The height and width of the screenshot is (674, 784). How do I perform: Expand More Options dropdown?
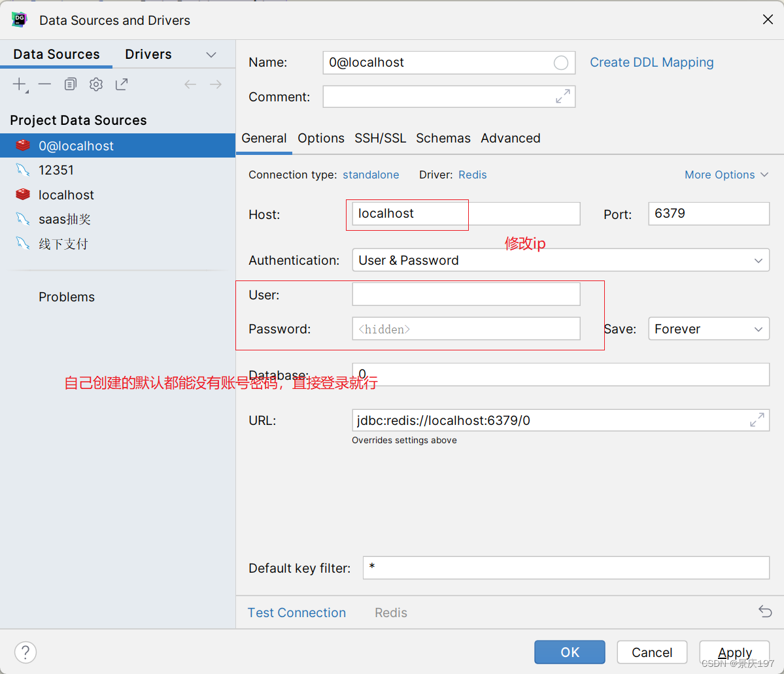tap(726, 175)
